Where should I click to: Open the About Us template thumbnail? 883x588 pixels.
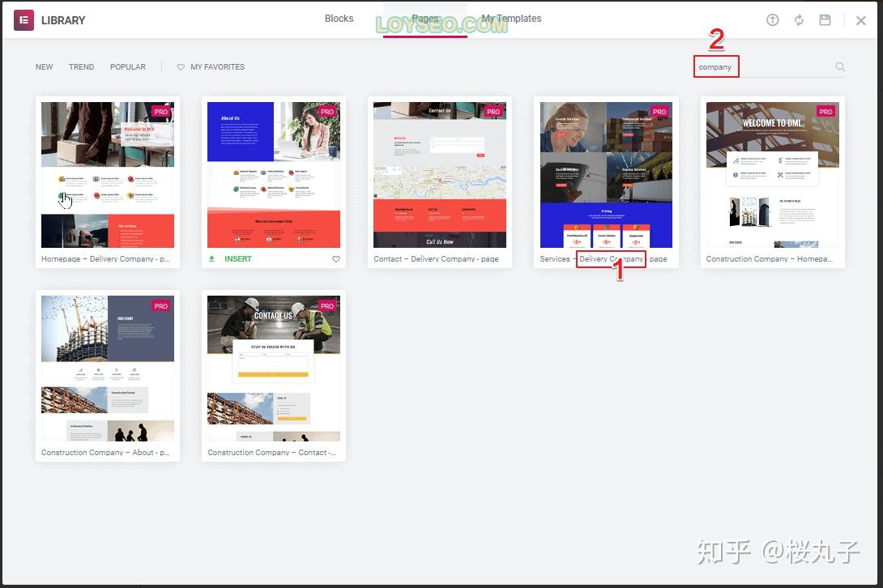274,175
